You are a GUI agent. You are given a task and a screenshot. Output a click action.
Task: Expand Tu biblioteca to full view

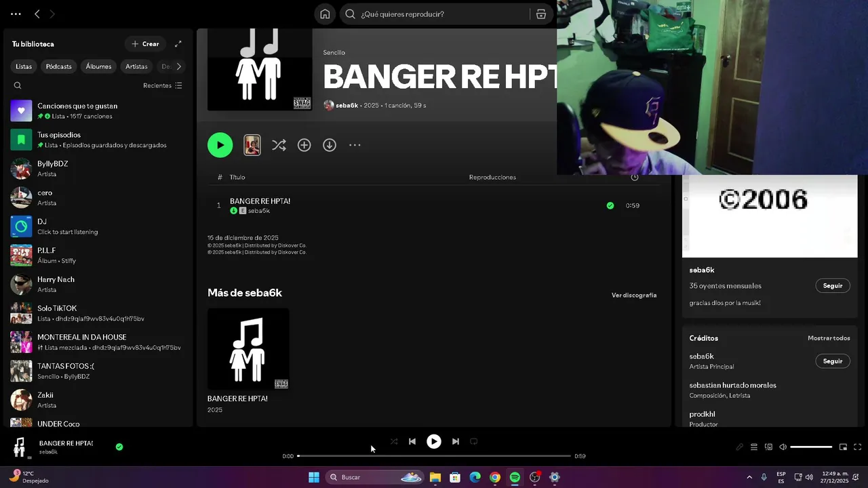[x=178, y=44]
